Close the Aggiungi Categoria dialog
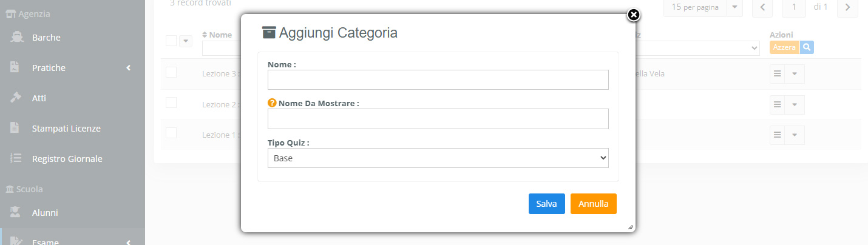 pyautogui.click(x=633, y=15)
